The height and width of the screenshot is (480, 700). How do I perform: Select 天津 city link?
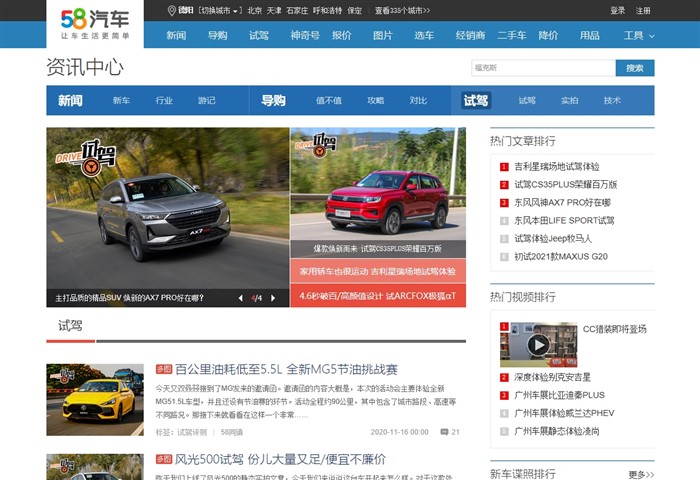[x=274, y=10]
